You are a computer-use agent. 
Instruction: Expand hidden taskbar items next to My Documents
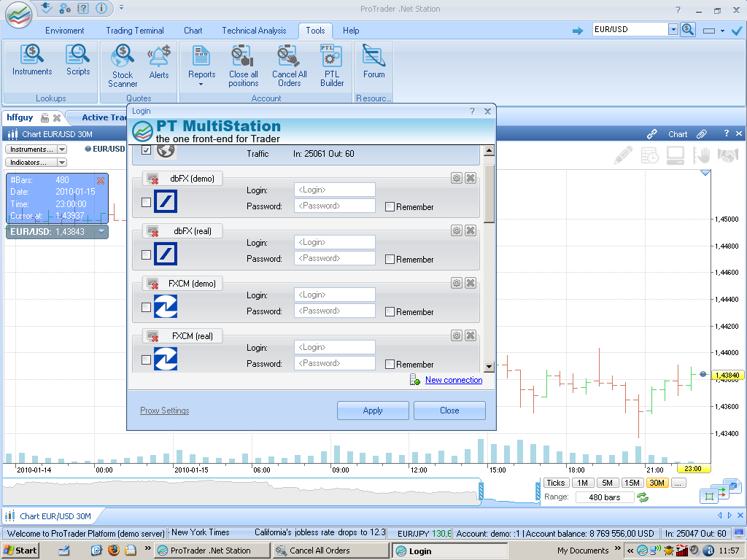(x=617, y=548)
